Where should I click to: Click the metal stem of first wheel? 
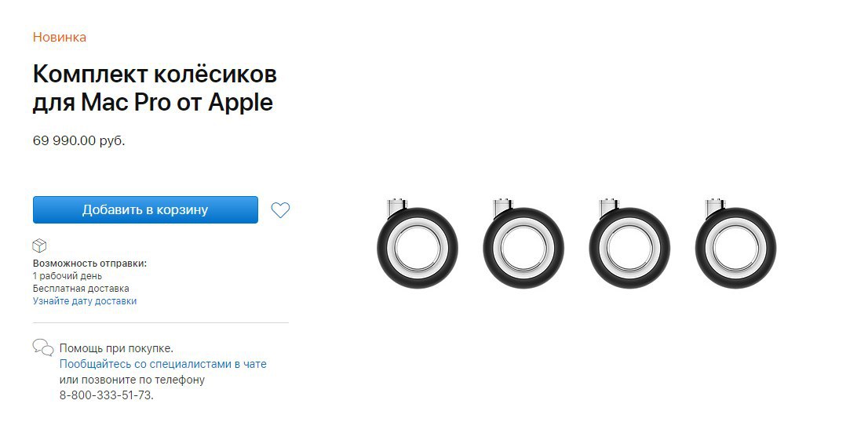coord(397,207)
